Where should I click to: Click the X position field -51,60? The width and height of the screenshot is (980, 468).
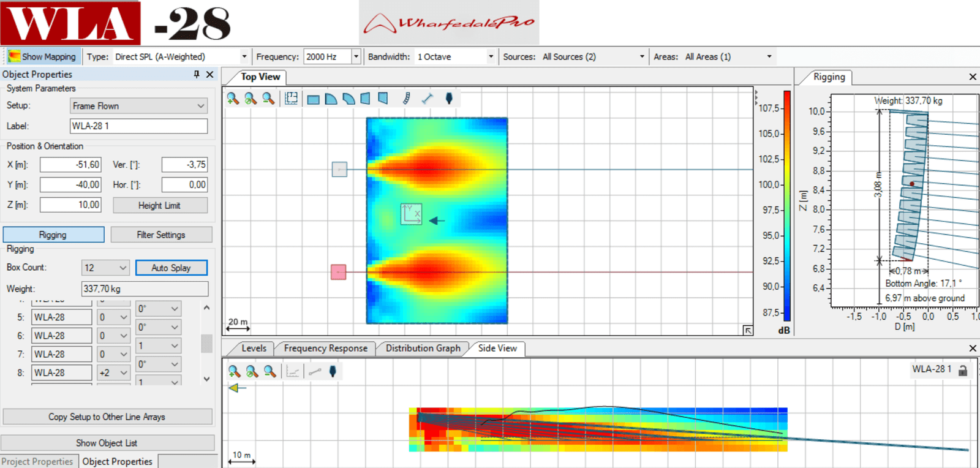(x=70, y=165)
